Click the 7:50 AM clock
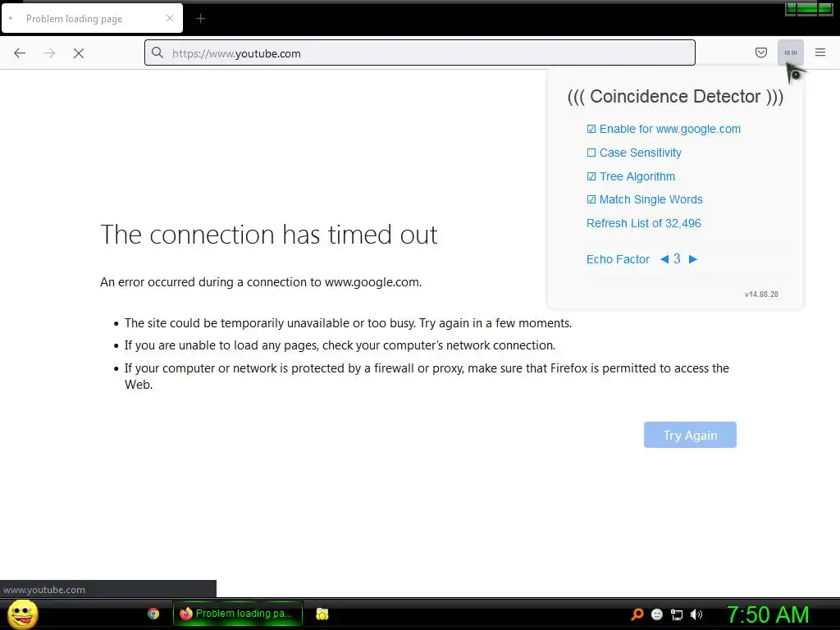The width and height of the screenshot is (840, 630). 768,614
